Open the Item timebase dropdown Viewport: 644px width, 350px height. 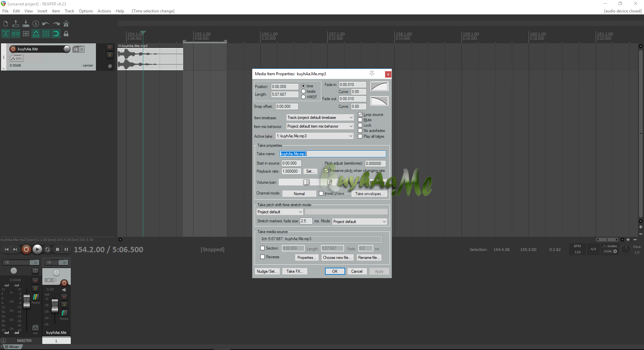tap(320, 118)
